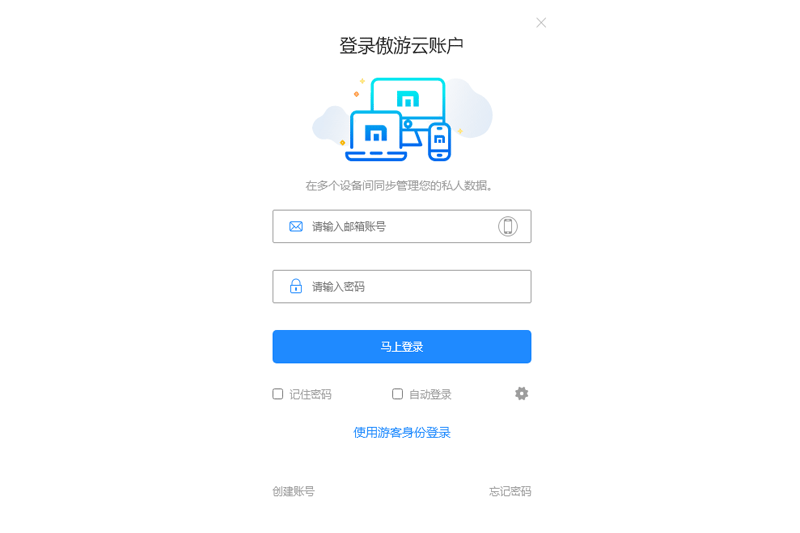The image size is (800, 533).
Task: Click the envelope icon in the email field
Action: (x=296, y=226)
